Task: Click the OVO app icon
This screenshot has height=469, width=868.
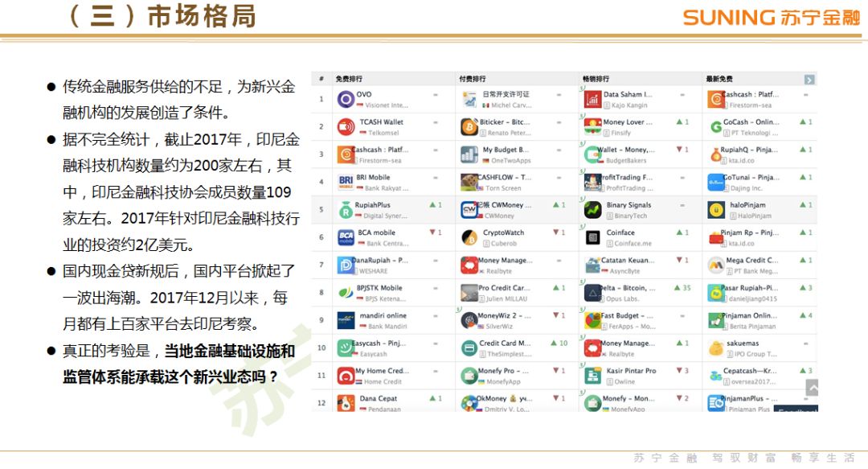Action: click(x=346, y=99)
